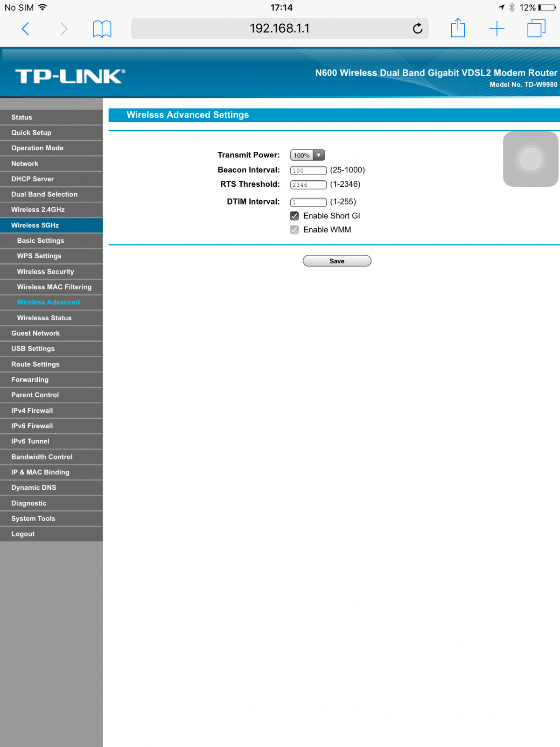Image resolution: width=560 pixels, height=747 pixels.
Task: Open IPv4 Firewall
Action: tap(51, 410)
